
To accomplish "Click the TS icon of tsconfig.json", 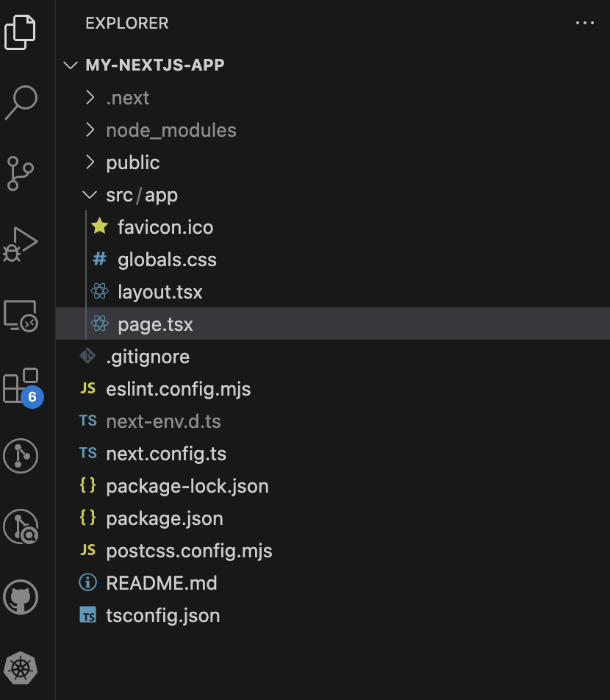I will 88,615.
